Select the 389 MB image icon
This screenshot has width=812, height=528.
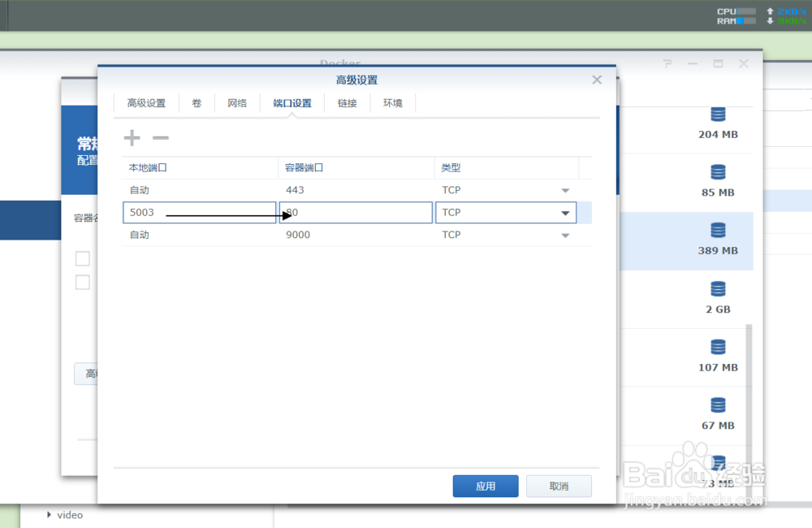pyautogui.click(x=718, y=230)
